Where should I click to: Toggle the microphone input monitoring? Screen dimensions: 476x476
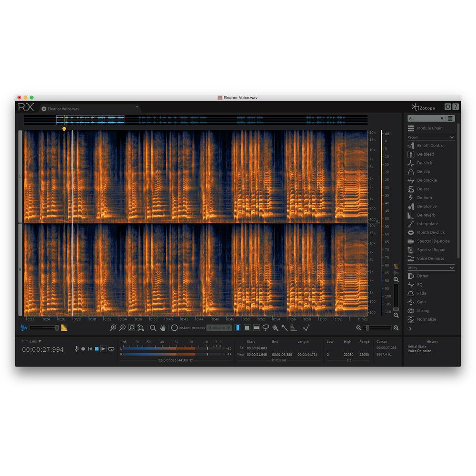76,348
